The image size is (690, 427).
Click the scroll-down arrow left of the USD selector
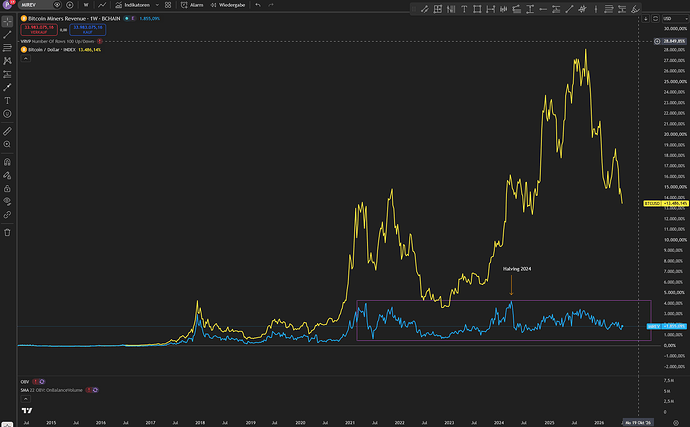(x=646, y=18)
